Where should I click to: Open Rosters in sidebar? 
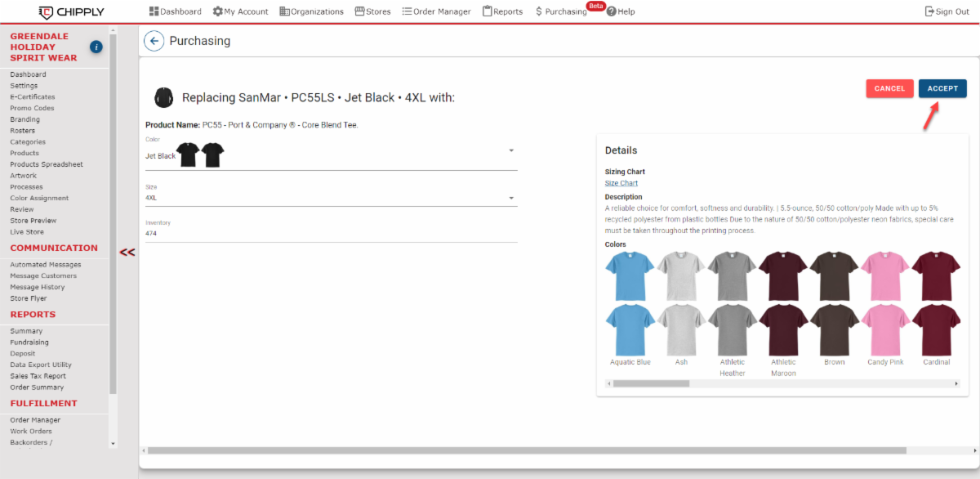click(x=22, y=131)
